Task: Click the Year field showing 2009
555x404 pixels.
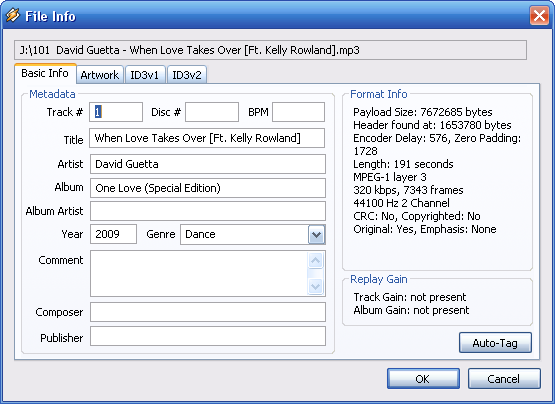Action: click(x=113, y=234)
